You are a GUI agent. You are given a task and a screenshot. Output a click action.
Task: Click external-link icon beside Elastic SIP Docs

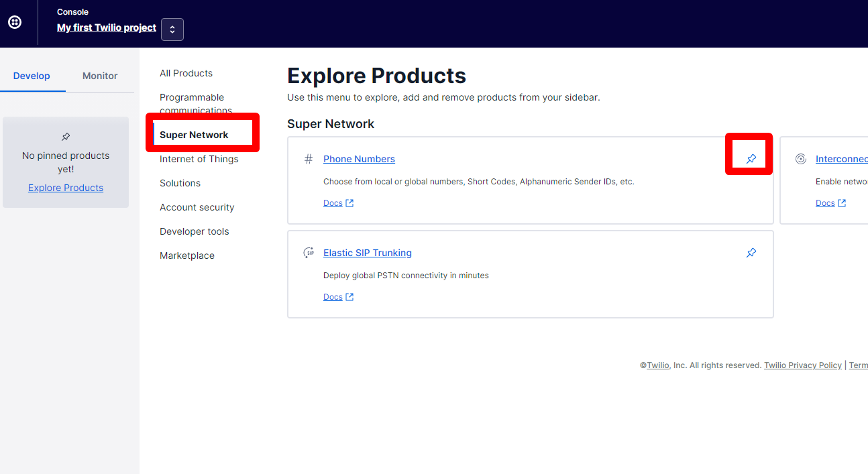pos(349,297)
